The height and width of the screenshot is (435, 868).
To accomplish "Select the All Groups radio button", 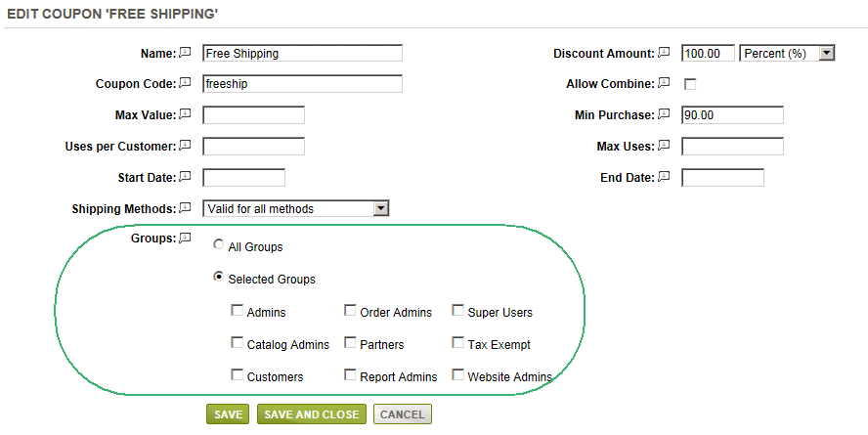I will tap(219, 244).
